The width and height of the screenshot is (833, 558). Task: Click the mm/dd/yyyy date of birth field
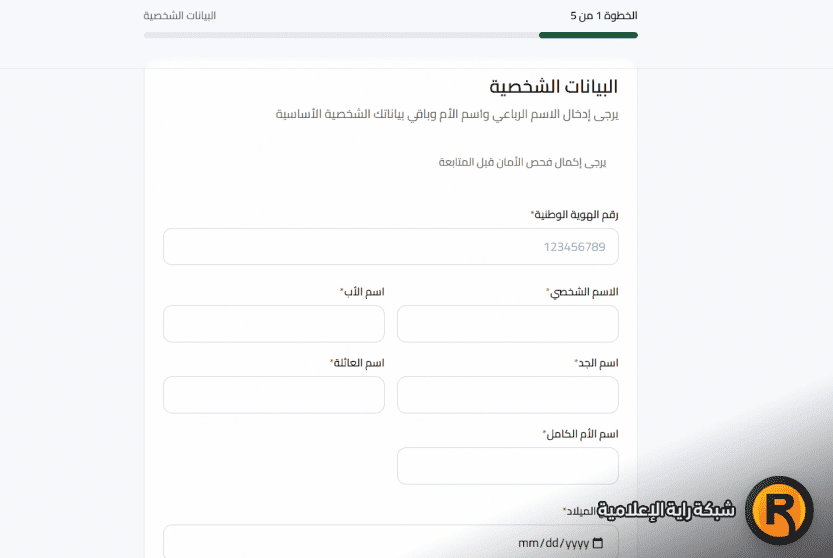[390, 543]
